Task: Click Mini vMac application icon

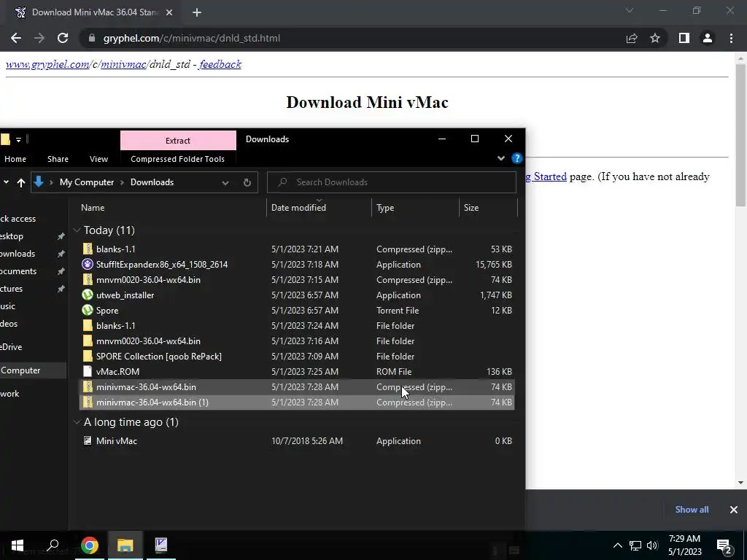Action: (88, 440)
